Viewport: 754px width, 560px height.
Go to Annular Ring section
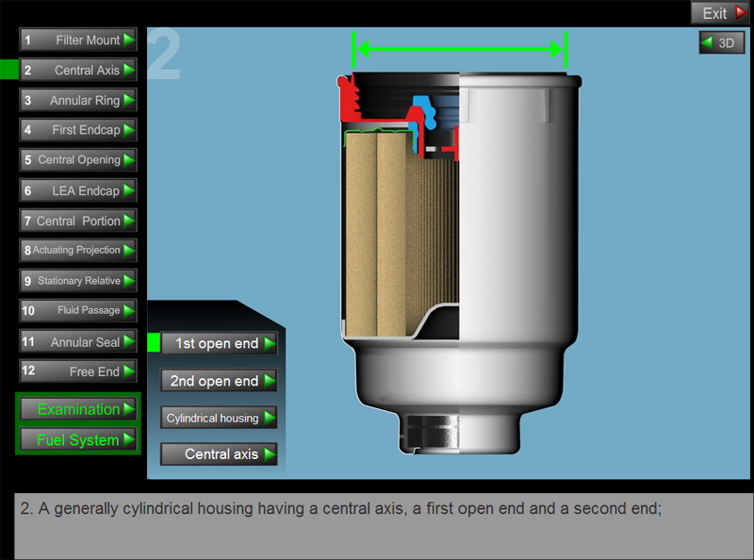pyautogui.click(x=78, y=100)
